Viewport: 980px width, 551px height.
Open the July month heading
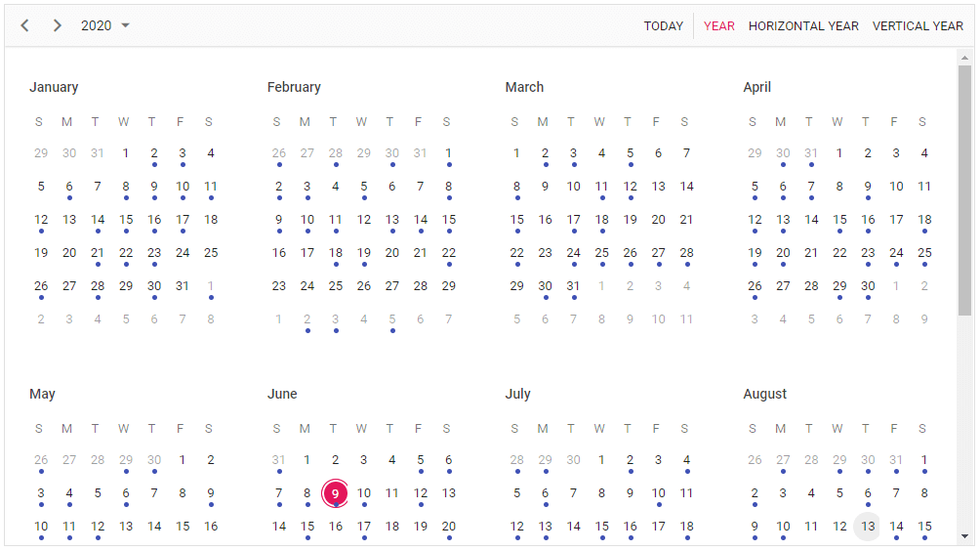pos(518,394)
